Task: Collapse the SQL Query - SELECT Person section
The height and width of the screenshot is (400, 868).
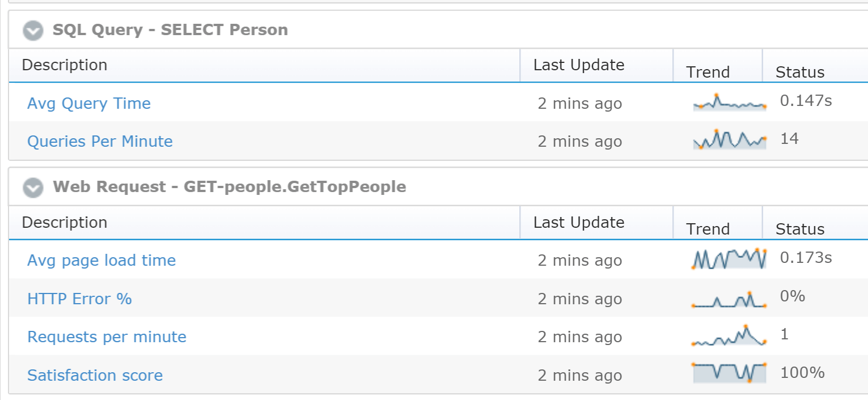Action: tap(33, 31)
